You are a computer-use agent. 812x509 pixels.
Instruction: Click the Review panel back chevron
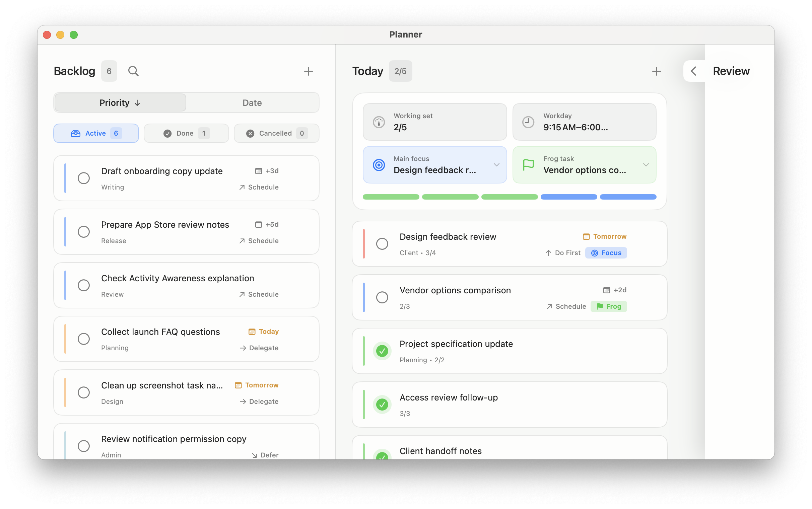pyautogui.click(x=693, y=71)
